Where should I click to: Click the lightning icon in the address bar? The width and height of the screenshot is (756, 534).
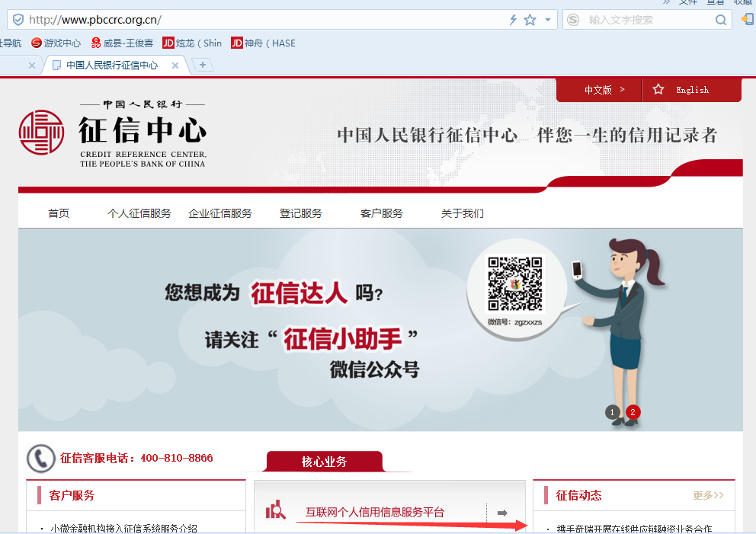(x=513, y=21)
